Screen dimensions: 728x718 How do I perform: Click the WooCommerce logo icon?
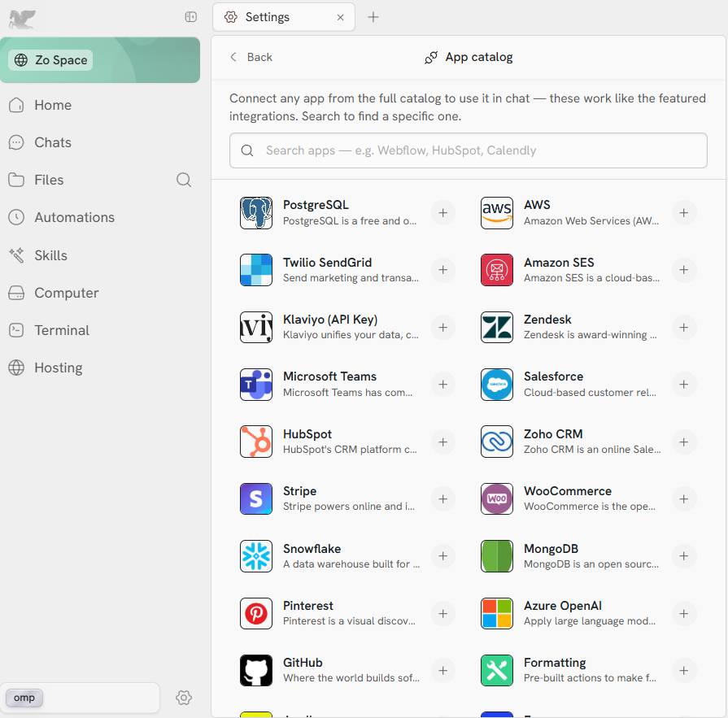[x=497, y=499]
